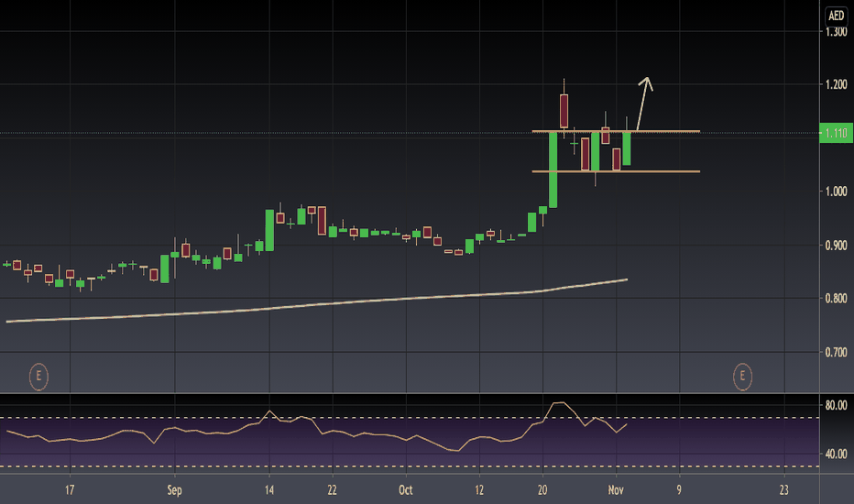The width and height of the screenshot is (854, 504).
Task: Click the 14 date label on time axis
Action: pyautogui.click(x=269, y=490)
